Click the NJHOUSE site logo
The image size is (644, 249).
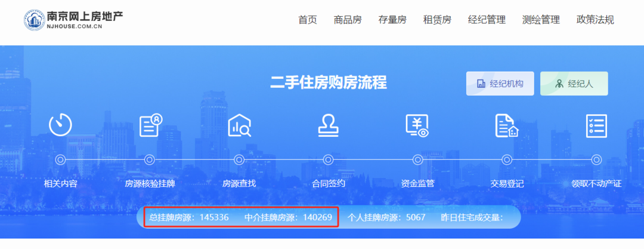(x=73, y=20)
